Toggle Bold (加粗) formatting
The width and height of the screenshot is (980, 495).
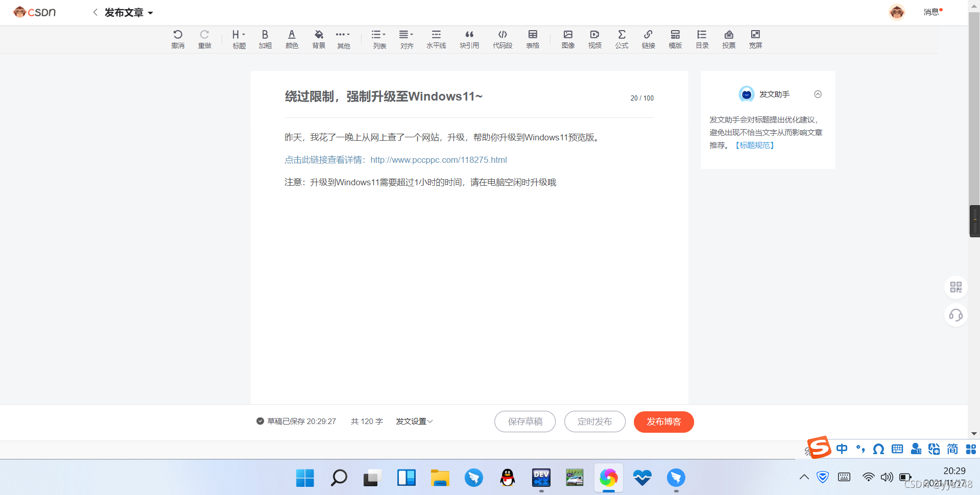pyautogui.click(x=265, y=39)
